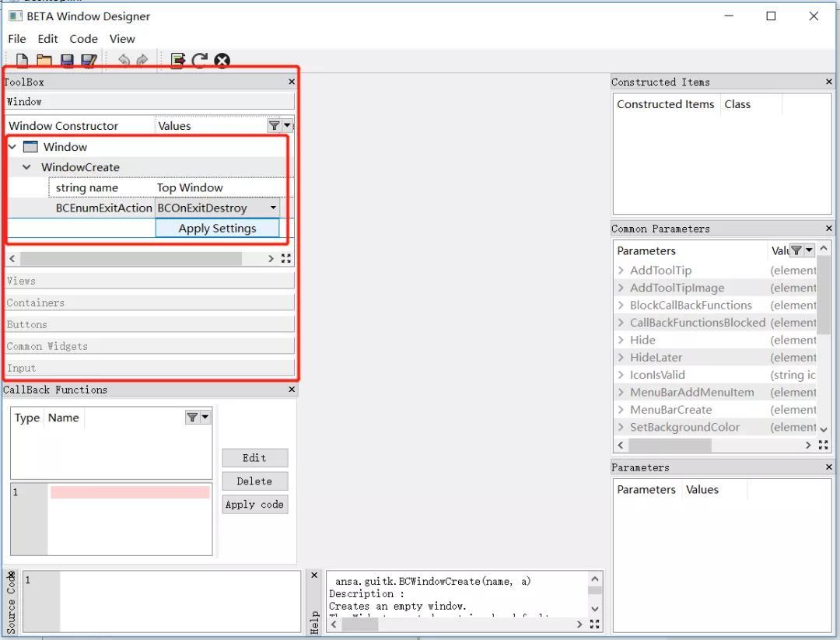
Task: Click the BETA Window Designer title icon
Action: coord(15,16)
